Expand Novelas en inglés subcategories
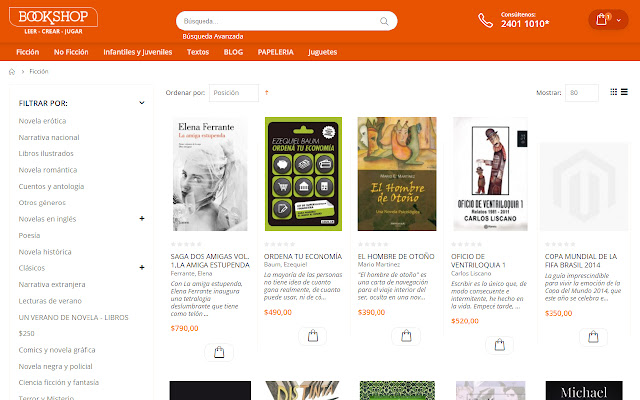This screenshot has height=400, width=640. [142, 218]
